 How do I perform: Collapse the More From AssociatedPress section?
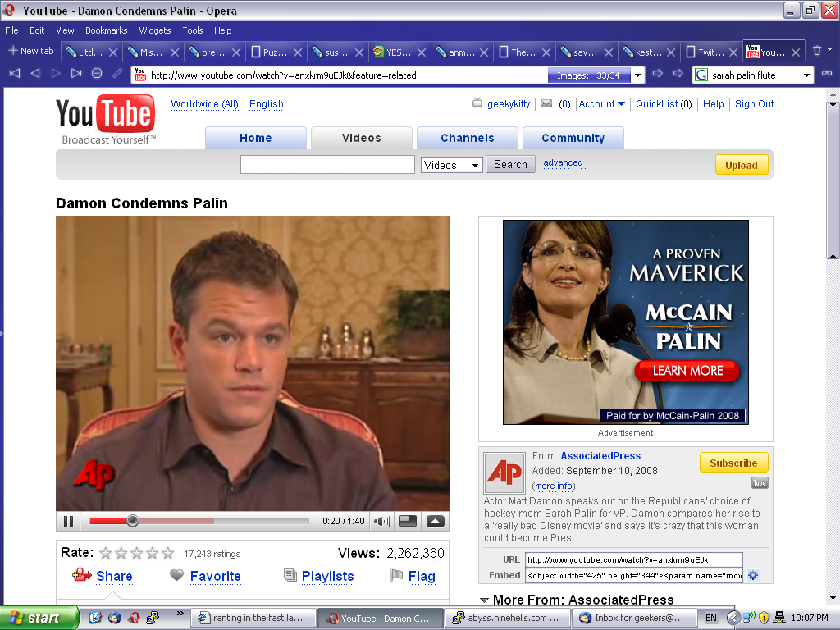pos(484,600)
